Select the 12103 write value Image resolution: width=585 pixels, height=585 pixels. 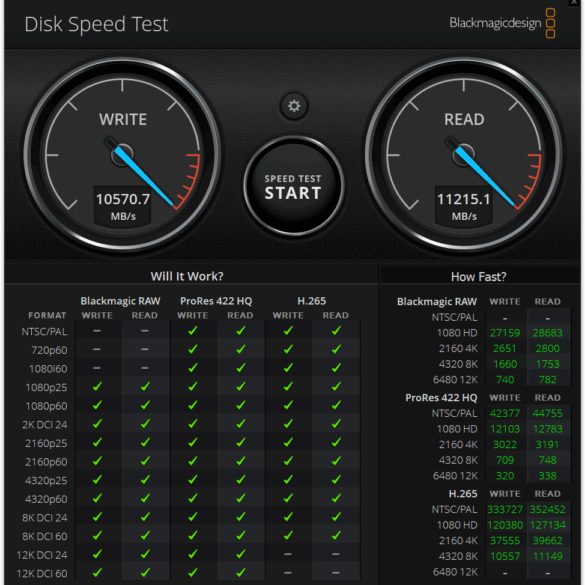[x=505, y=429]
